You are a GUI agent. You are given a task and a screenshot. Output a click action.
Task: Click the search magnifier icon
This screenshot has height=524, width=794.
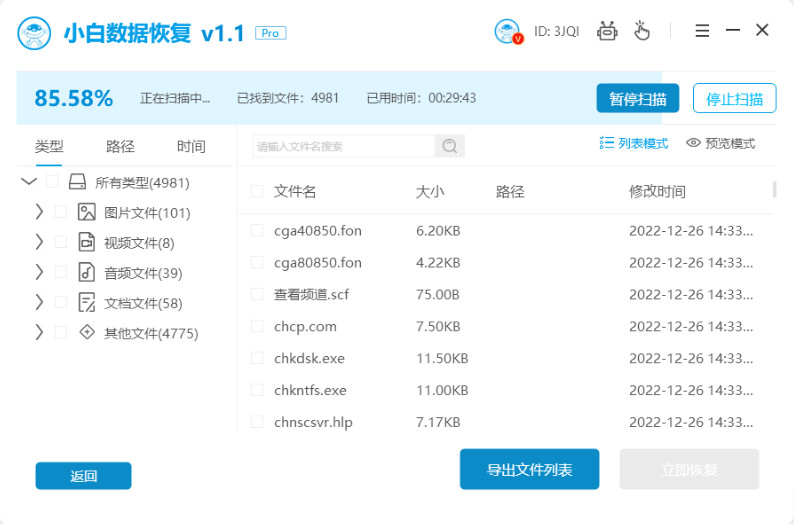pos(450,146)
